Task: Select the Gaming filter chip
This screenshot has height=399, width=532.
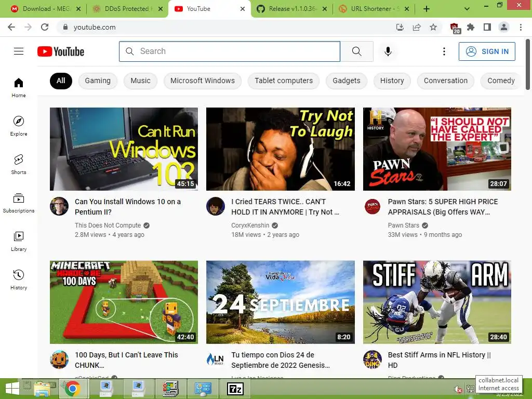Action: tap(98, 81)
